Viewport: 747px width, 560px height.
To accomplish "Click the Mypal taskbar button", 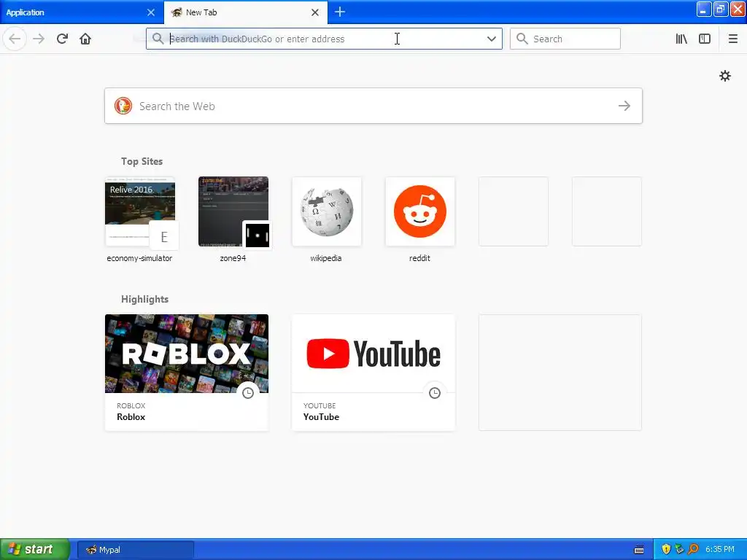I will tap(136, 550).
